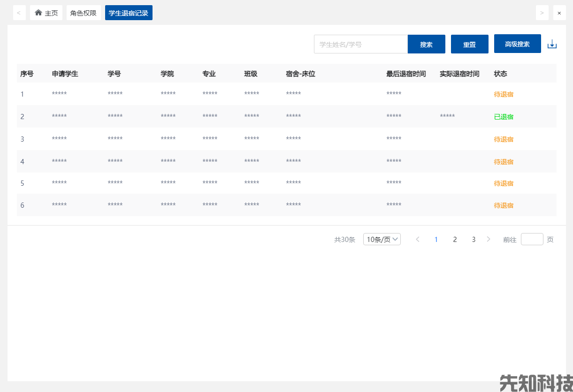Open 高级搜索 advanced search
Screen dimensions: 573x392
pyautogui.click(x=518, y=44)
